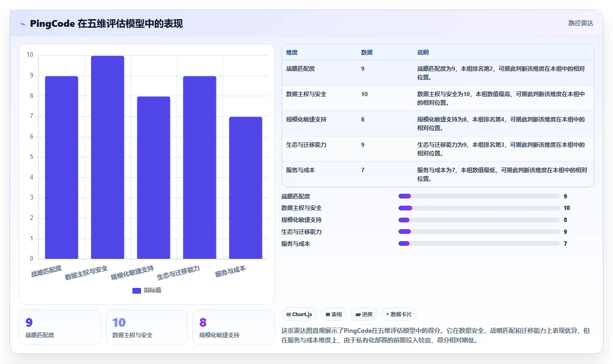Select the 生态与迁移能力 table row cell
The width and height of the screenshot is (613, 364).
[306, 145]
